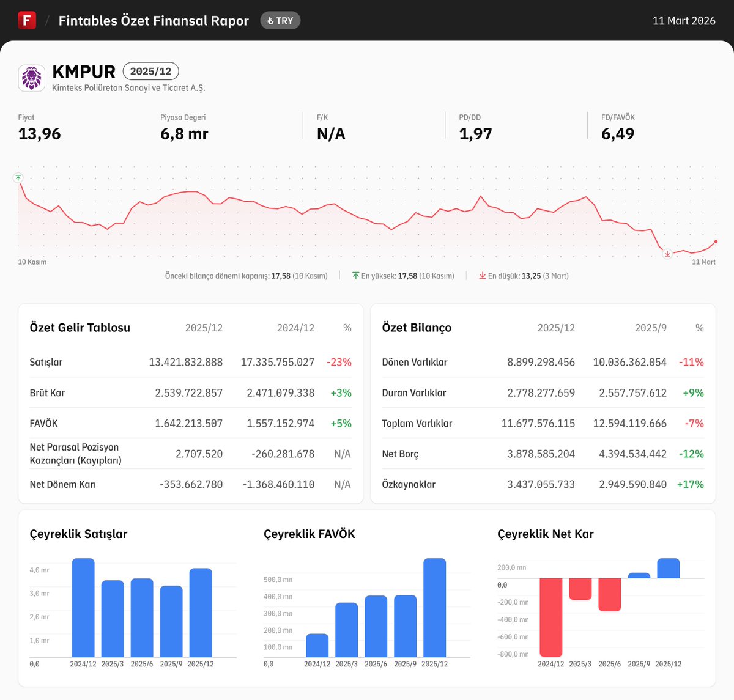Expand the 2025/9 column in Özet Bilanço
The image size is (734, 700).
(x=651, y=328)
